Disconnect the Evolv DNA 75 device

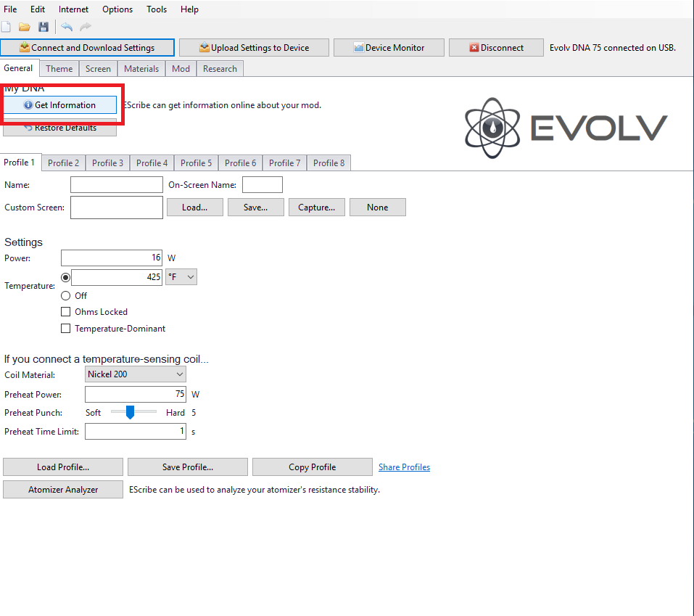coord(496,48)
